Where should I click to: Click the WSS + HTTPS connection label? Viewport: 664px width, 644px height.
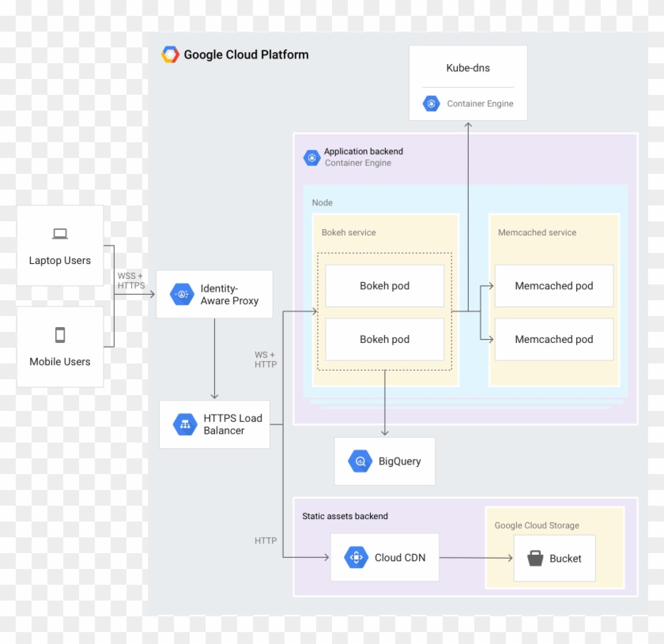pyautogui.click(x=131, y=281)
